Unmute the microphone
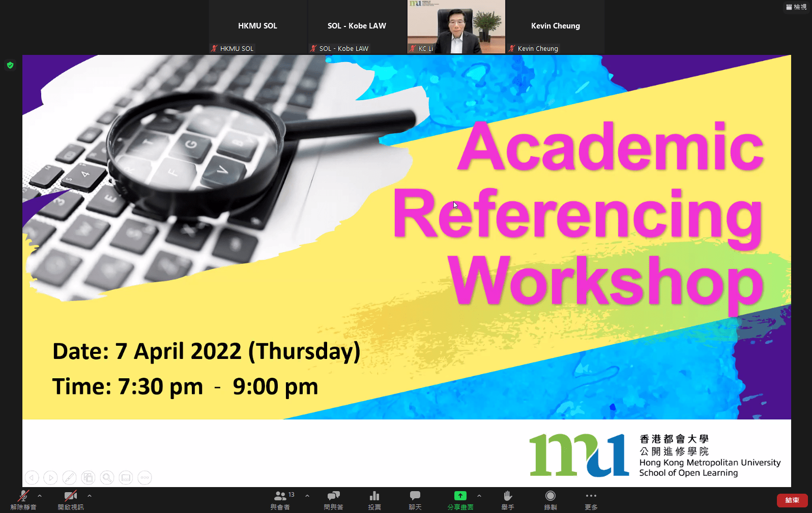This screenshot has width=812, height=513. click(x=23, y=499)
